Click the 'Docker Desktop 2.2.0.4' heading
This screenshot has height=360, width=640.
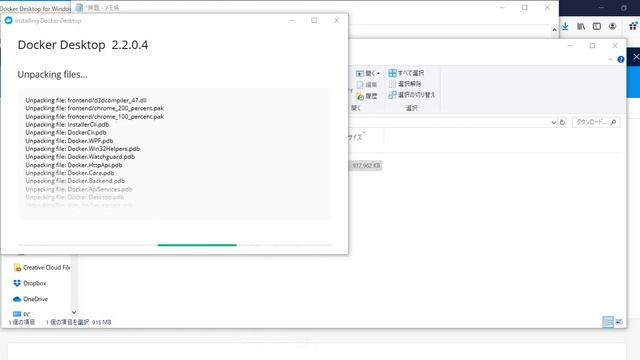coord(83,45)
